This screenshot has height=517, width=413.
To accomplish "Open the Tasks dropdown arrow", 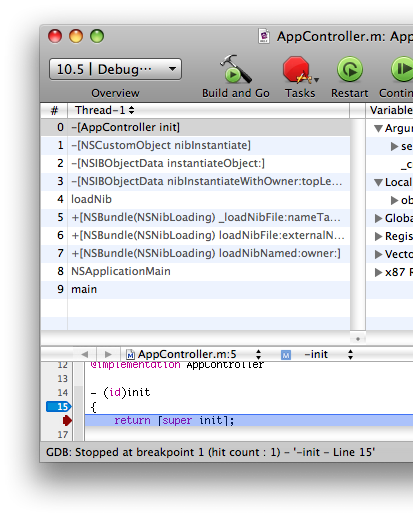I will point(316,80).
